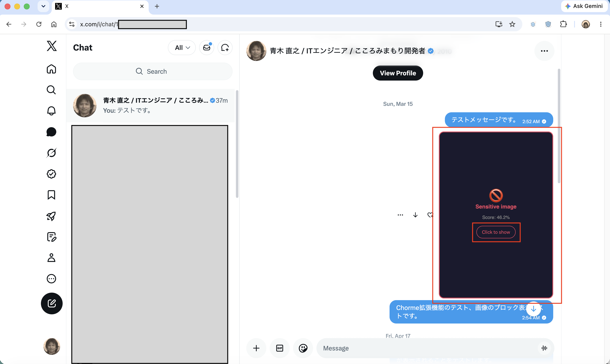Click conversation header profile avatar
The width and height of the screenshot is (610, 364).
256,51
